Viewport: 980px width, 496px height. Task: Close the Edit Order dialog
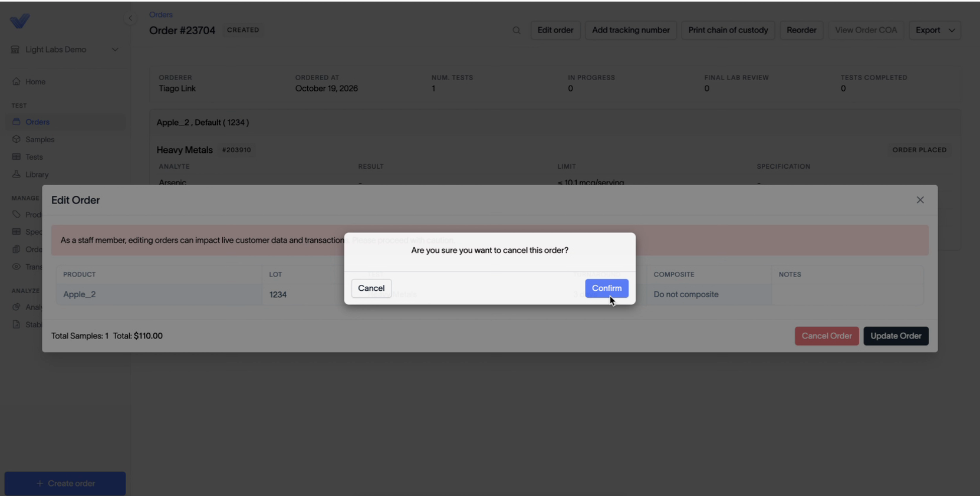[x=920, y=200]
